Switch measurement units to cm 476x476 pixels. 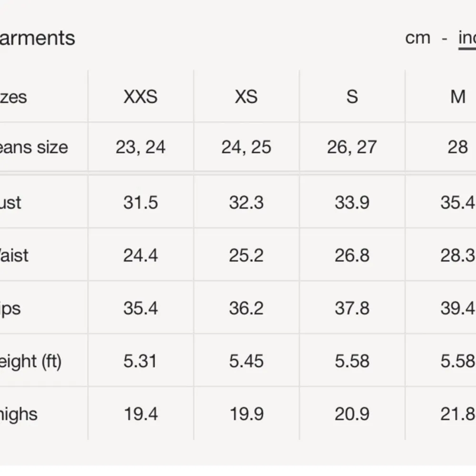tap(417, 38)
